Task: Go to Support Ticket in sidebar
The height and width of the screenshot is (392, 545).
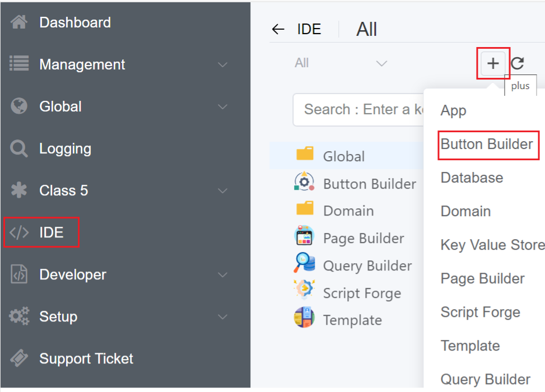Action: 86,358
